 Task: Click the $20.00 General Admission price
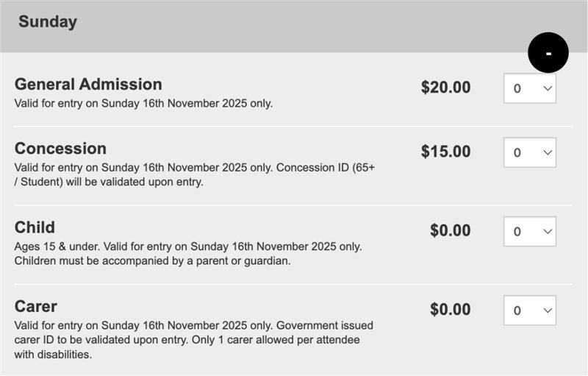point(445,88)
